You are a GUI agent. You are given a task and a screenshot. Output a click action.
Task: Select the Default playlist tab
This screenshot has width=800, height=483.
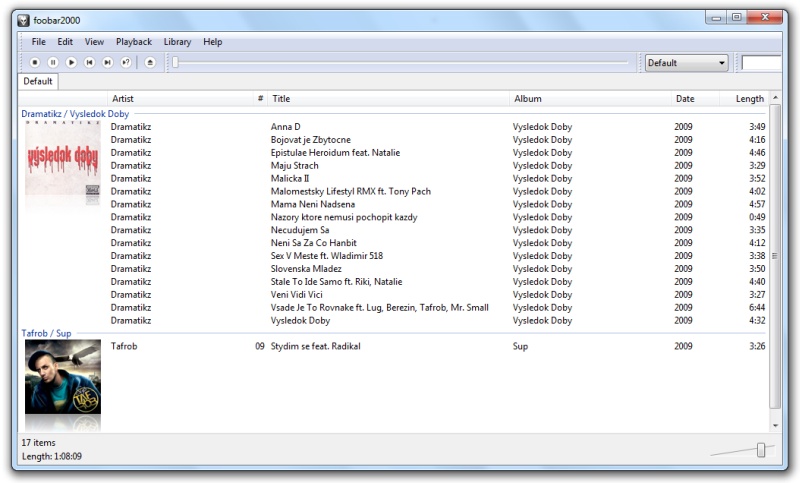click(38, 81)
